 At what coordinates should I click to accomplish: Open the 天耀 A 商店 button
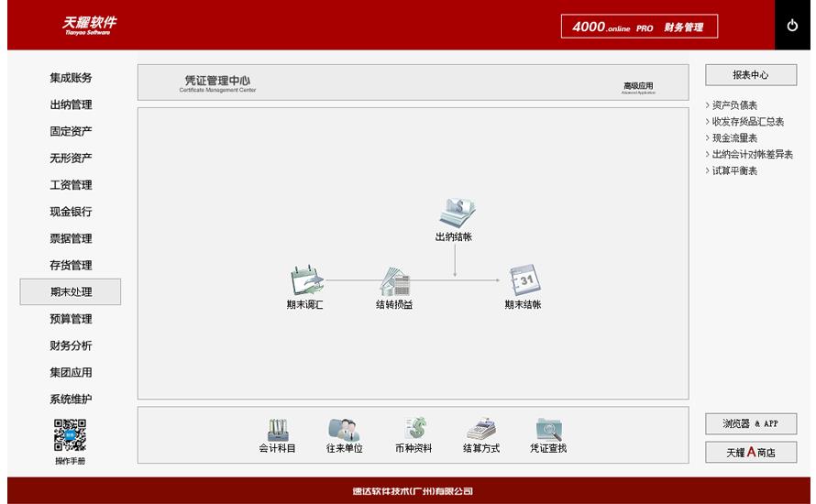(751, 453)
